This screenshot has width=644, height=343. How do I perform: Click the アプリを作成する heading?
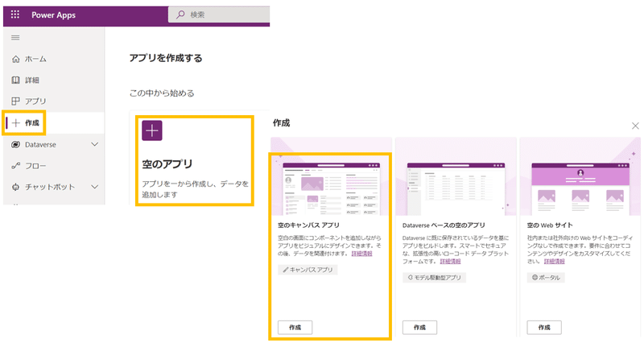(x=166, y=58)
